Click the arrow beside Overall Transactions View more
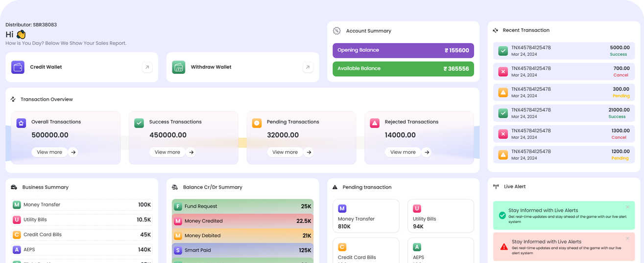644x263 pixels. point(73,153)
